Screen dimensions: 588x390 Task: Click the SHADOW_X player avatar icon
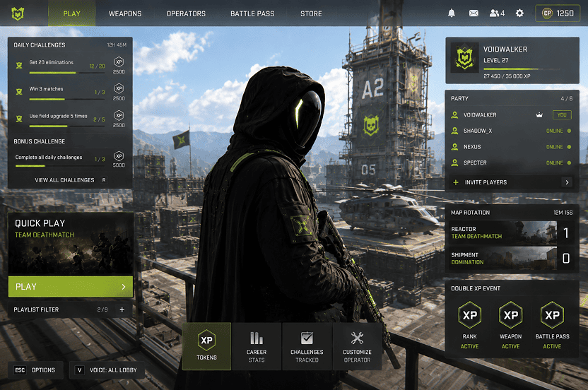pyautogui.click(x=454, y=131)
